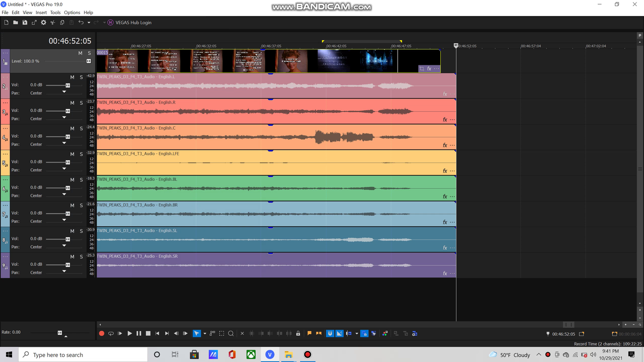Open a project via folder icon
The image size is (644, 362).
coord(16,23)
